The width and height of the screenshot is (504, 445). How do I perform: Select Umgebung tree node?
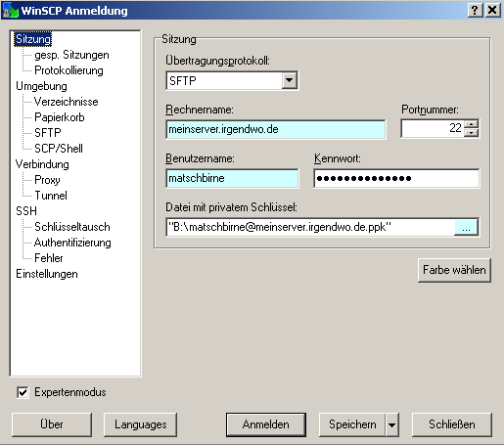click(41, 86)
